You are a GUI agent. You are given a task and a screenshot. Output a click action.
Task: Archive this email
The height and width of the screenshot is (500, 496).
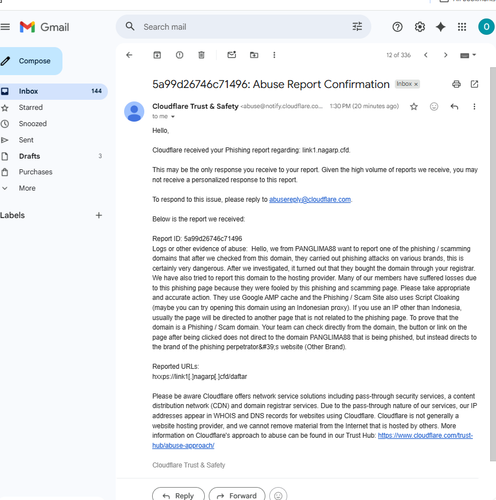157,55
